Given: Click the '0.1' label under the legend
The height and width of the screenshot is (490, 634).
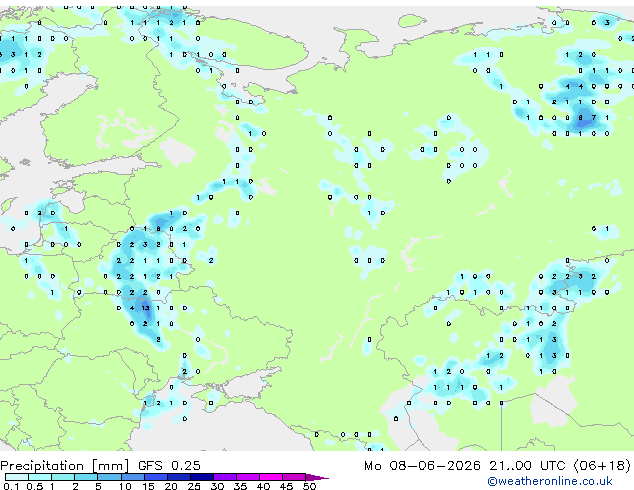Looking at the screenshot, I should coord(11,486).
